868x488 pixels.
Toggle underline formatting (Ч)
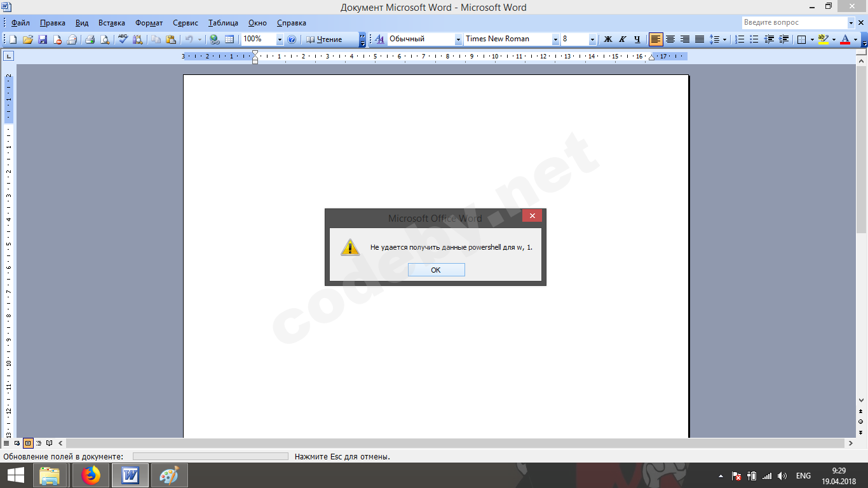[637, 39]
